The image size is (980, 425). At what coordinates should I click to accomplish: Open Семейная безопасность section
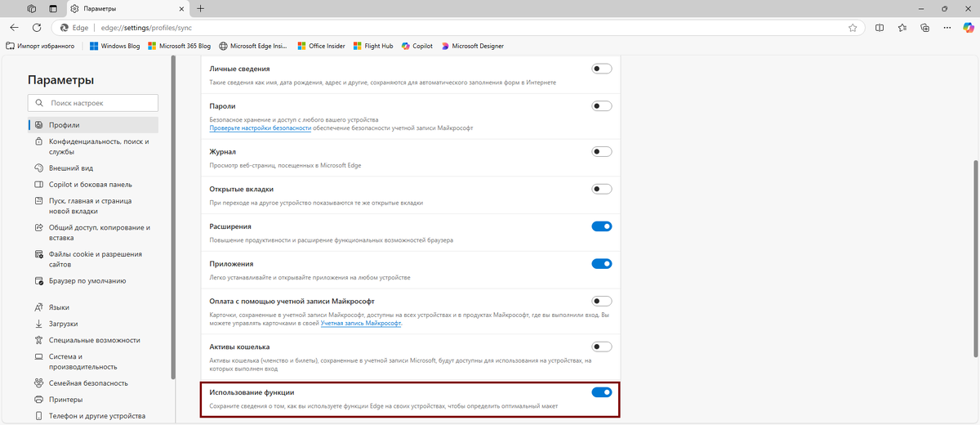tap(93, 382)
